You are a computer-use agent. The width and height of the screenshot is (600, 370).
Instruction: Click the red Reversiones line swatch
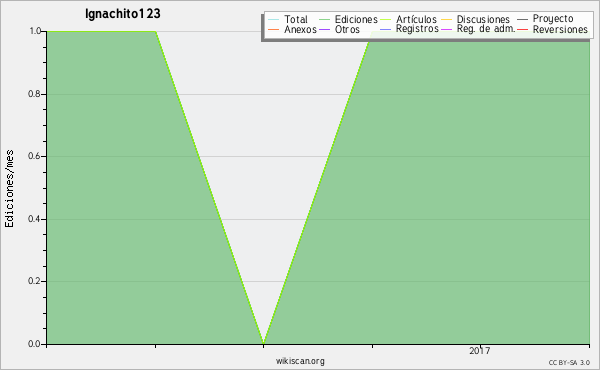(x=522, y=29)
